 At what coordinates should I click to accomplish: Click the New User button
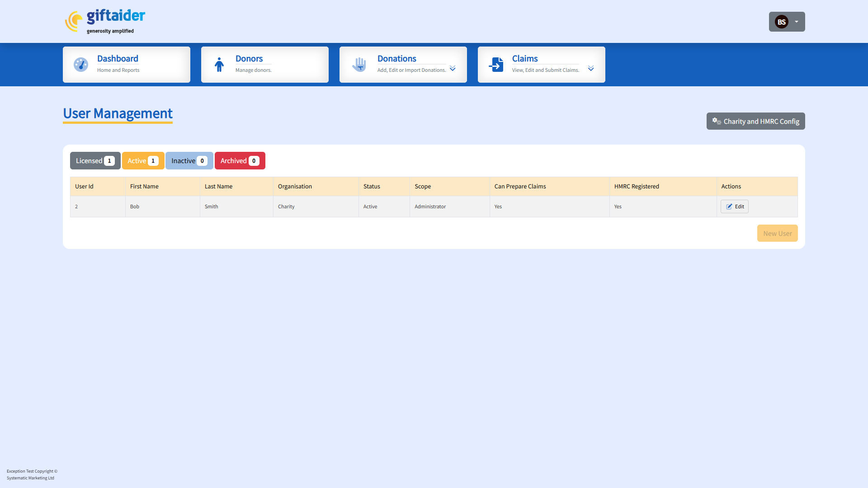click(x=778, y=233)
